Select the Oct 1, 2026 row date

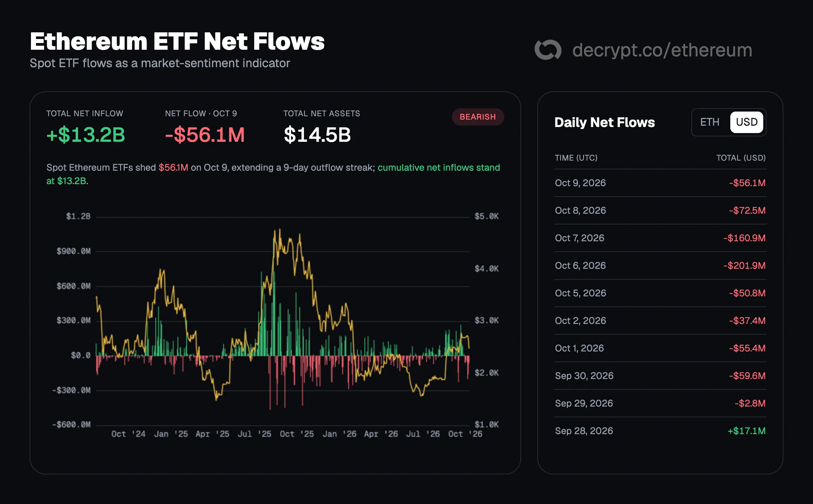coord(579,348)
